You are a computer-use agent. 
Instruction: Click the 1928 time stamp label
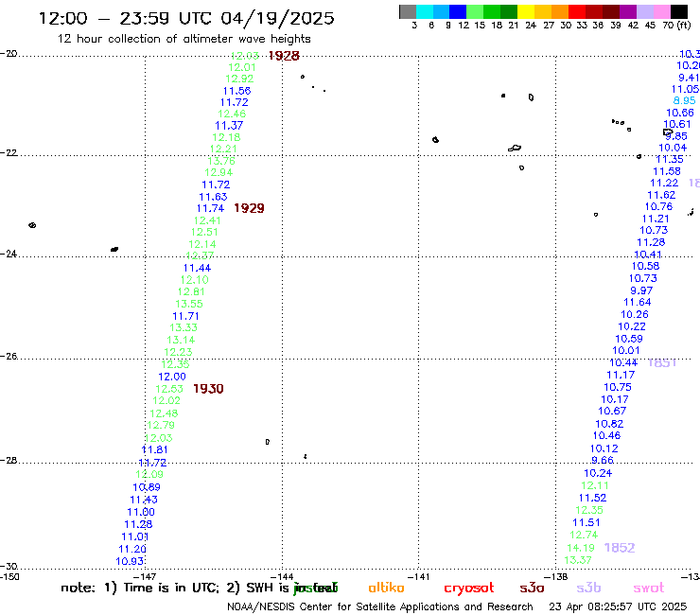point(284,56)
